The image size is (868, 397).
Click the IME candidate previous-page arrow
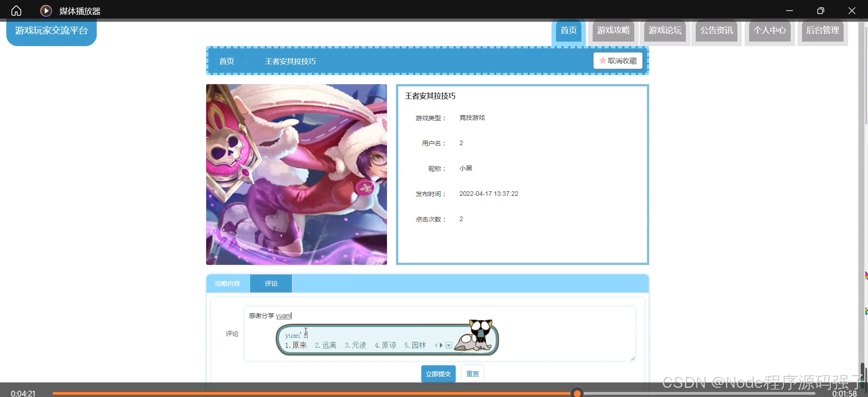pos(436,345)
